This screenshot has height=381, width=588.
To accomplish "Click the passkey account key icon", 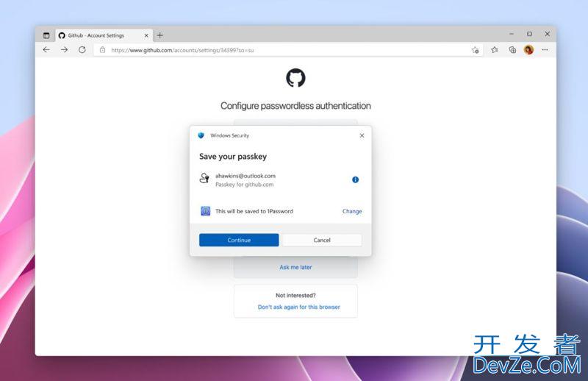I will click(x=204, y=178).
